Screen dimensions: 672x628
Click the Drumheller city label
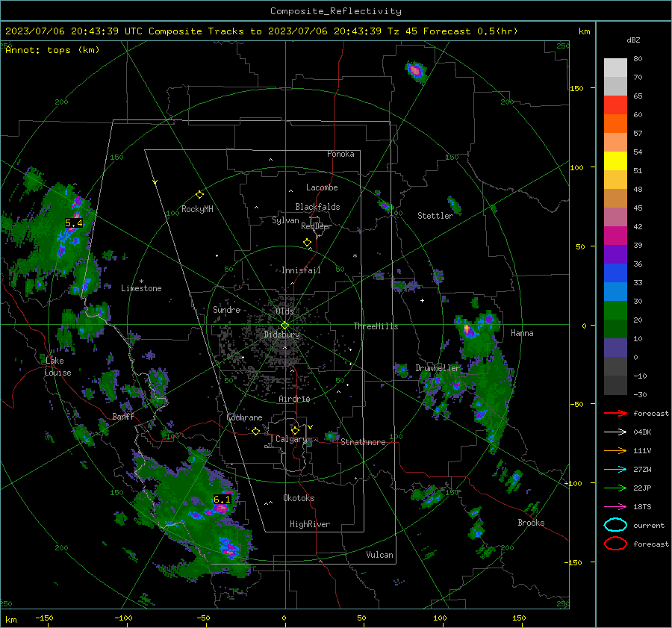[438, 368]
